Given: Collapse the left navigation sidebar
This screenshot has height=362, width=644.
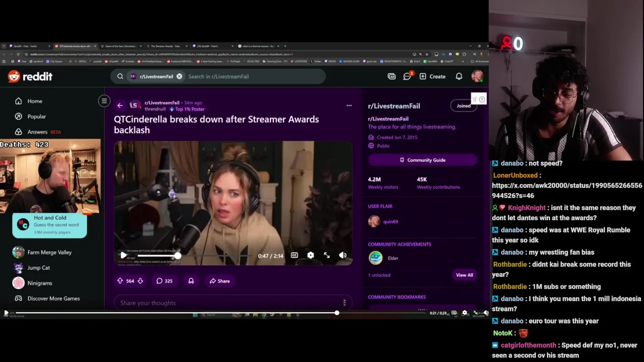Looking at the screenshot, I should (x=104, y=101).
